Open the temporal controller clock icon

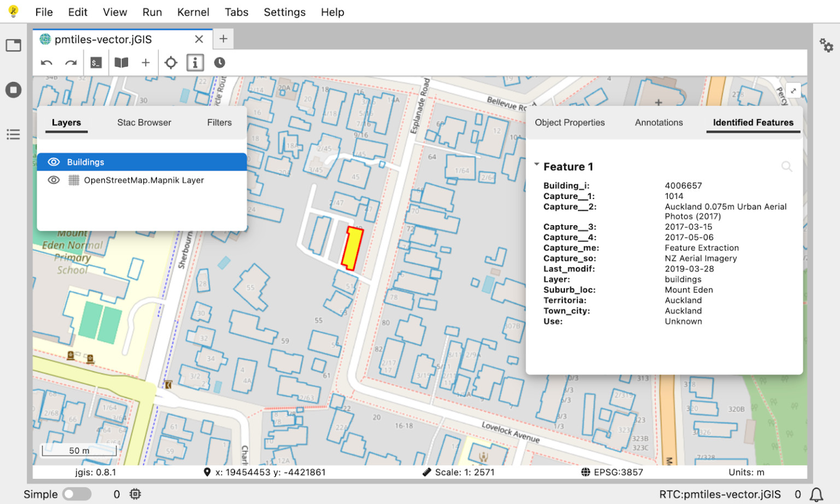point(219,63)
